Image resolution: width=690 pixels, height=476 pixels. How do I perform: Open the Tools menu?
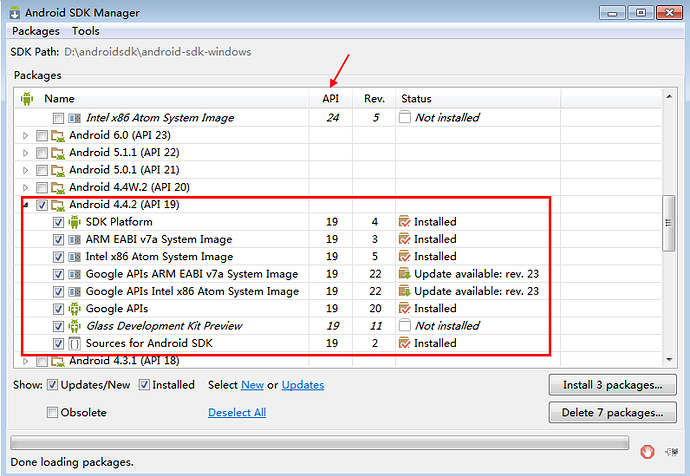[x=85, y=31]
